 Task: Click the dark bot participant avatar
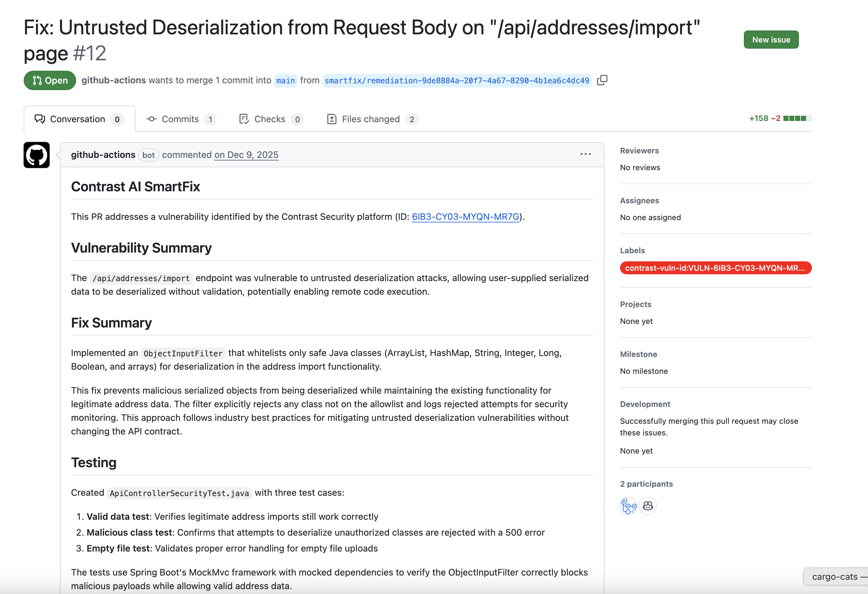pos(648,506)
